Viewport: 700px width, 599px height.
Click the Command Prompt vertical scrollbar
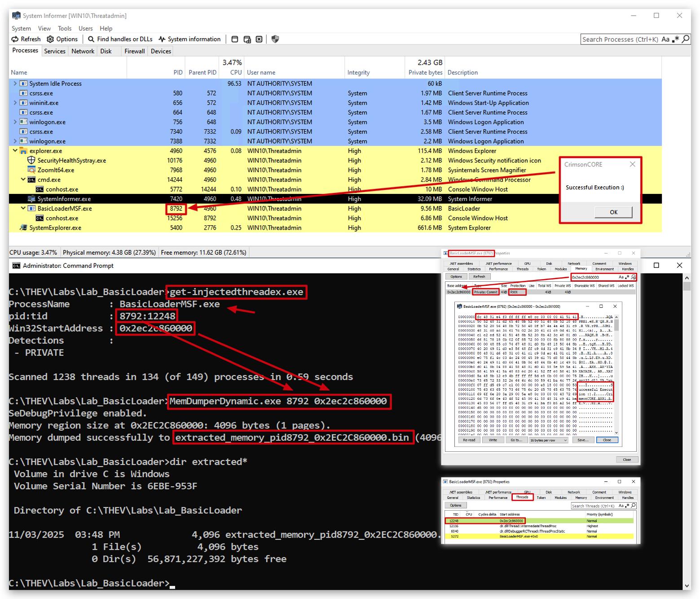[x=687, y=431]
